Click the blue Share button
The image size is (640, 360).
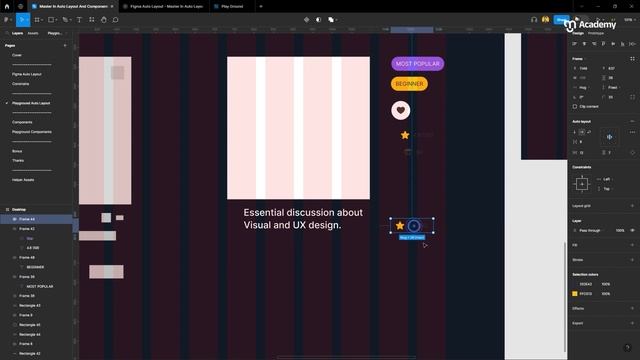coord(562,20)
